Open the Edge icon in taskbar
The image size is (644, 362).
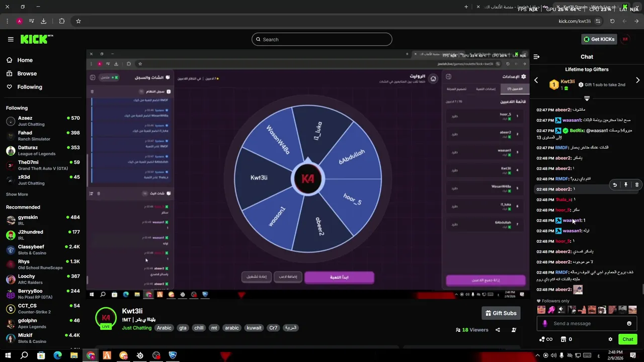(57, 355)
